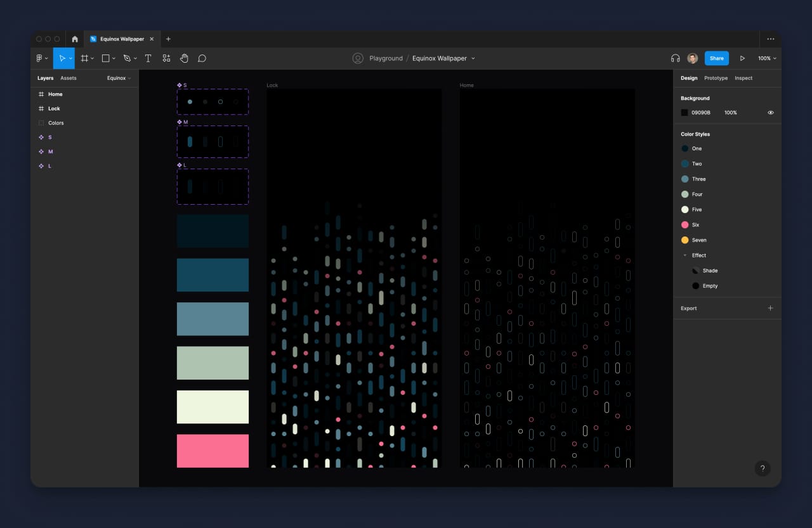812x528 pixels.
Task: Switch to the Prototype tab
Action: pyautogui.click(x=716, y=78)
